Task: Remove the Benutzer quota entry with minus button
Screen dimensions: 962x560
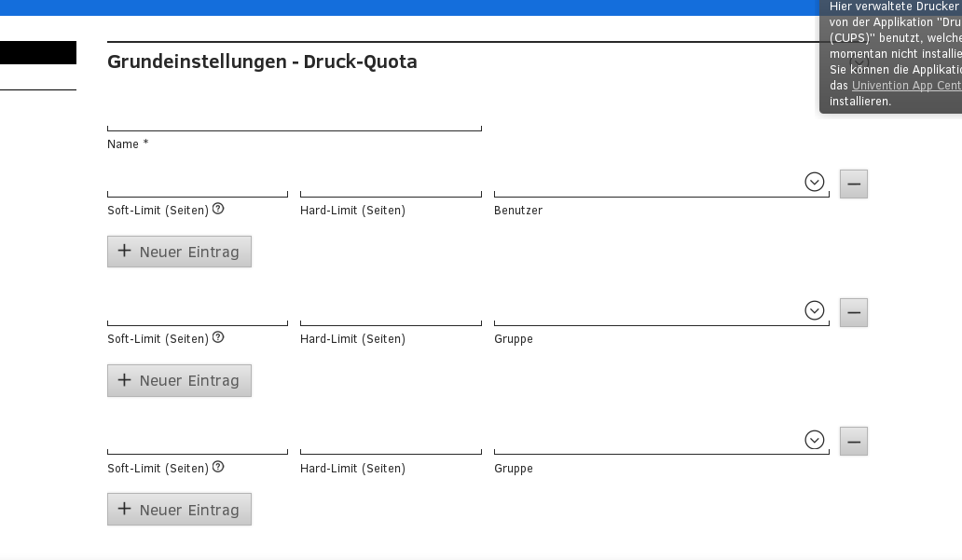Action: point(853,184)
